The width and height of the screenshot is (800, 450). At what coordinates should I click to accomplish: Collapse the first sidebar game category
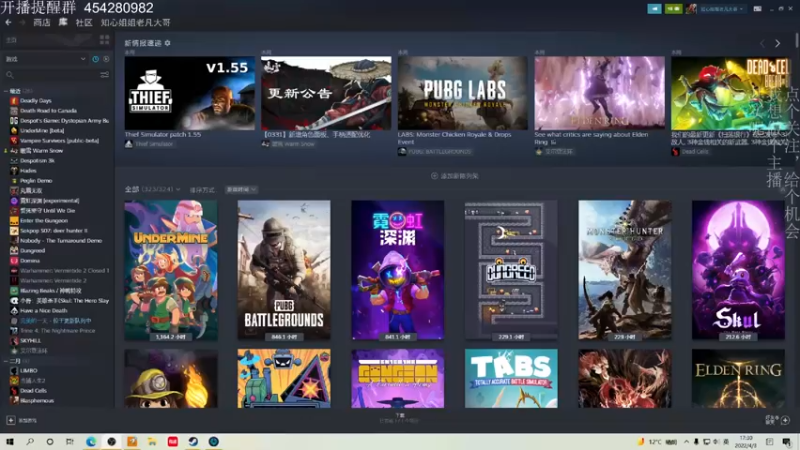6,91
